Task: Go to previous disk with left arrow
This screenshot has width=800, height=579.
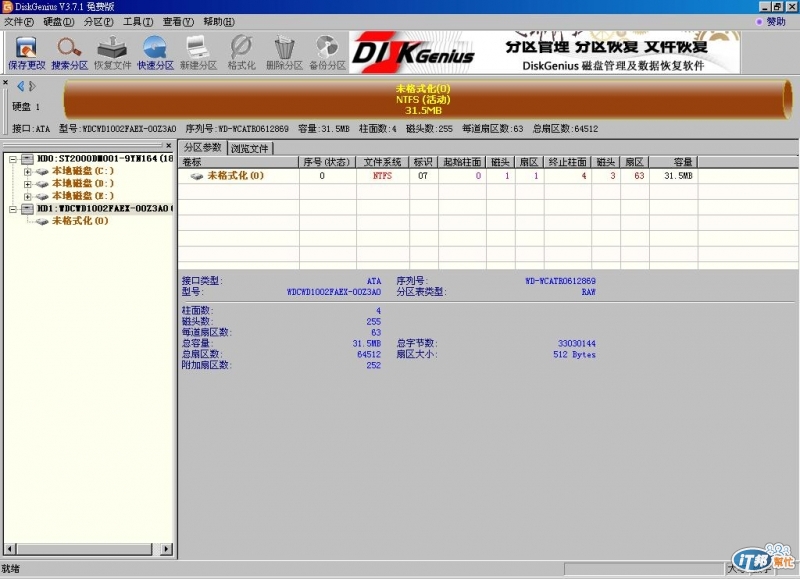Action: (x=20, y=86)
